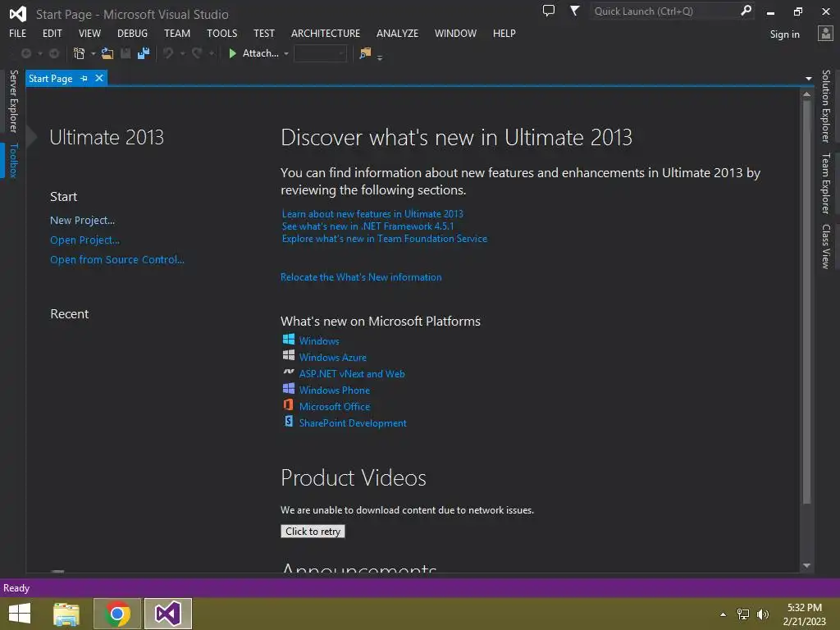The height and width of the screenshot is (630, 840).
Task: Open the ANALYZE menu
Action: tap(397, 33)
